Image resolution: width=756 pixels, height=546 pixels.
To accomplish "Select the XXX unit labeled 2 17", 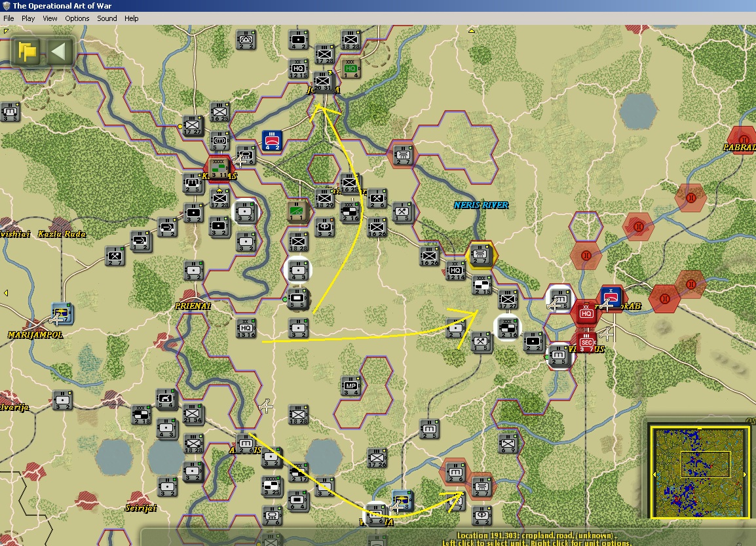I will (x=299, y=472).
